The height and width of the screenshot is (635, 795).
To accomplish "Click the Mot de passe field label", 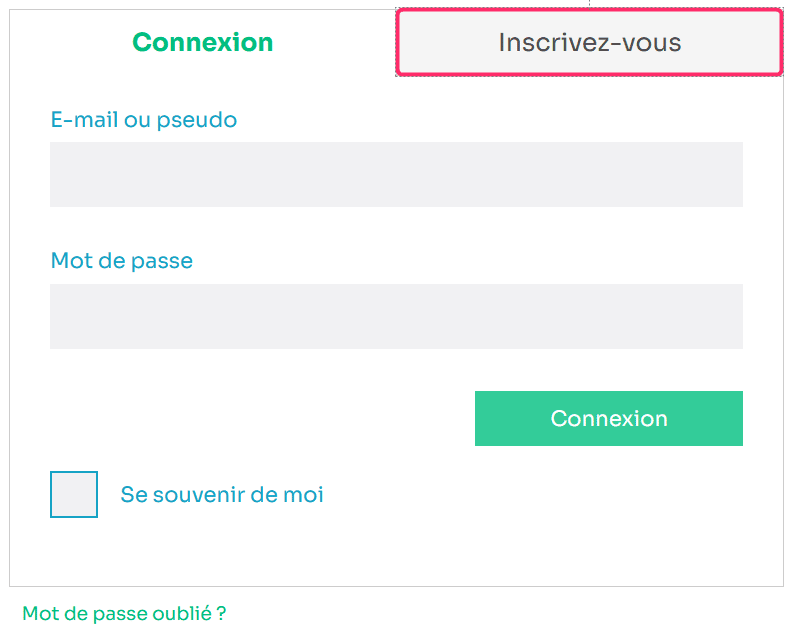I will coord(122,261).
